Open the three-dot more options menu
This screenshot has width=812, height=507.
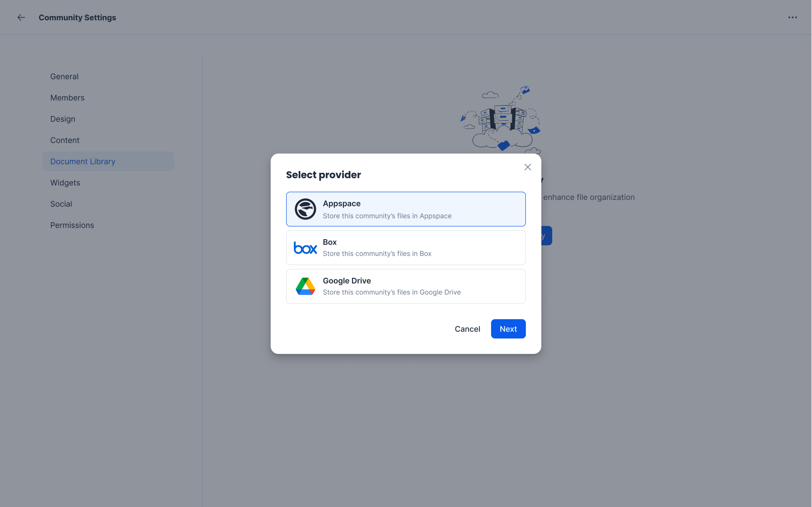pyautogui.click(x=792, y=17)
